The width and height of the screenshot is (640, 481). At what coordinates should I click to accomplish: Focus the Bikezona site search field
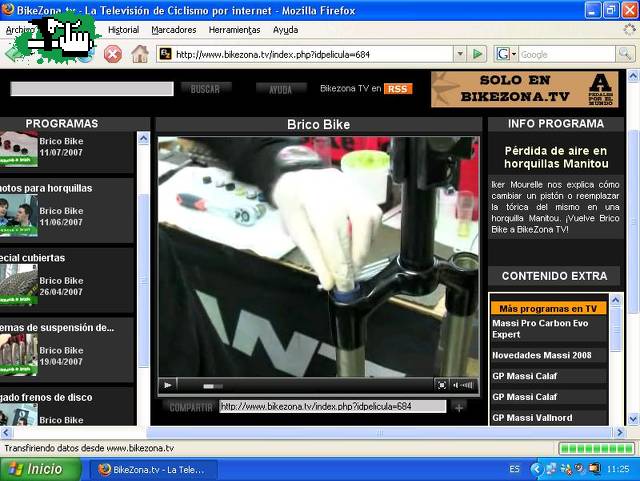pyautogui.click(x=92, y=89)
